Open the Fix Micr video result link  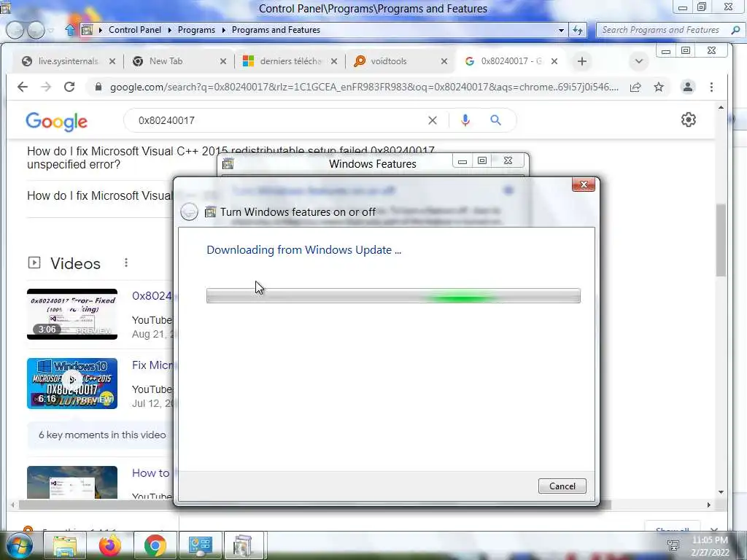coord(153,365)
